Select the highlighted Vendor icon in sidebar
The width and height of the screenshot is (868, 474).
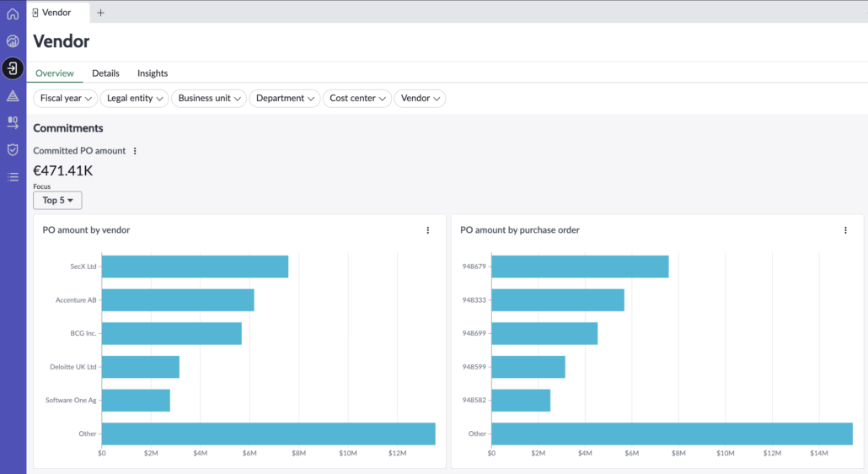[x=13, y=68]
